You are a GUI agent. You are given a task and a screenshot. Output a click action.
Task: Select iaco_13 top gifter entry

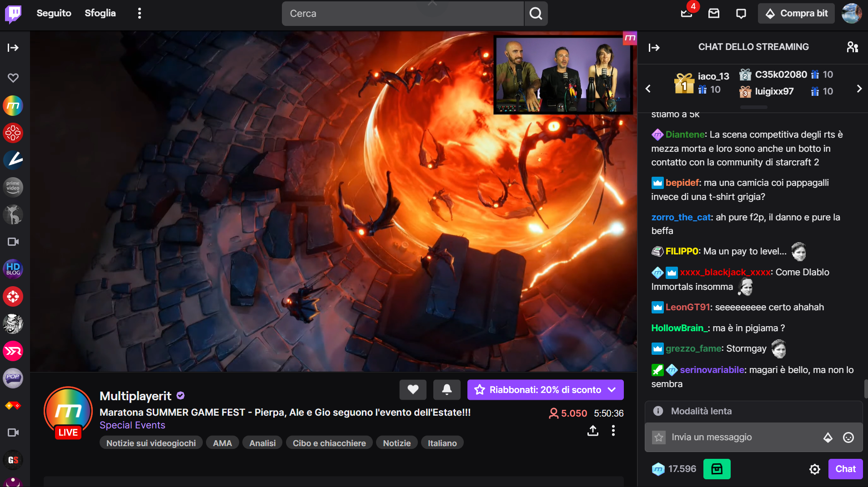702,83
